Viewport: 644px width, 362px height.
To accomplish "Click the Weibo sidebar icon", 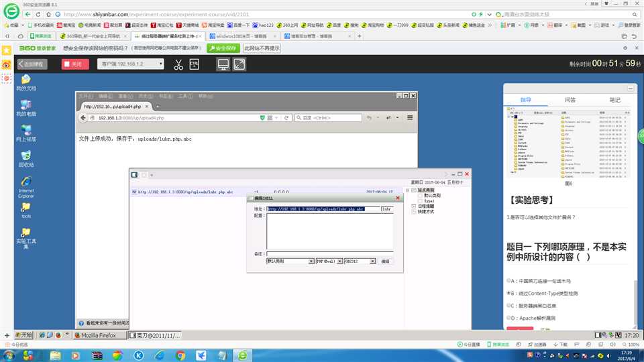I will coord(7,64).
